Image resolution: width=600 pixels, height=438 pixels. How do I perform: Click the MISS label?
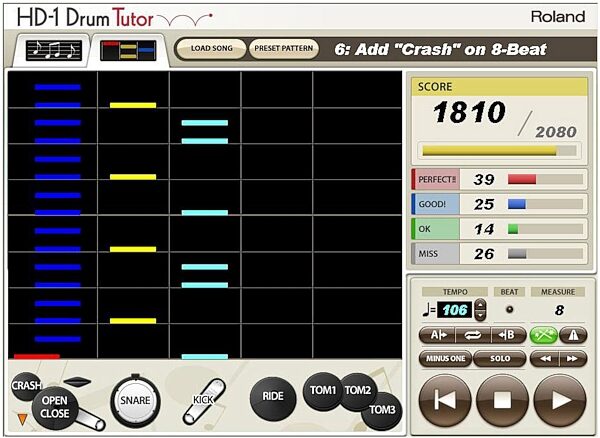(428, 254)
